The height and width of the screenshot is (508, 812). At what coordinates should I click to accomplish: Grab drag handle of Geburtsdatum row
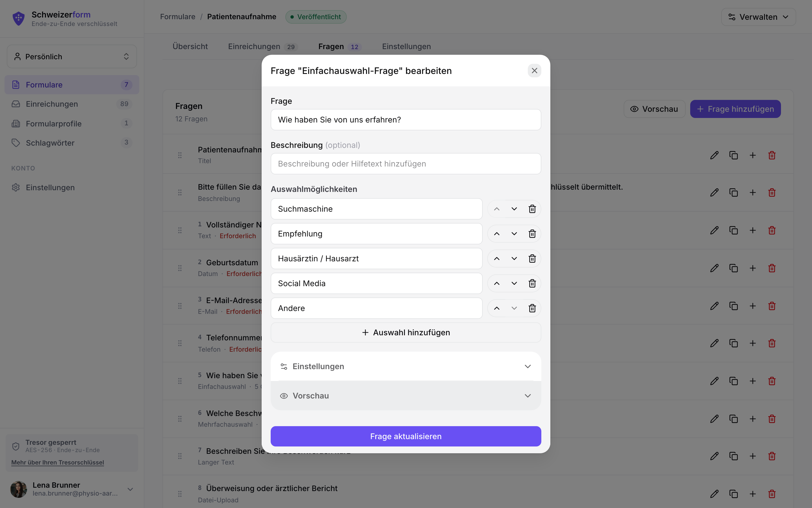180,268
